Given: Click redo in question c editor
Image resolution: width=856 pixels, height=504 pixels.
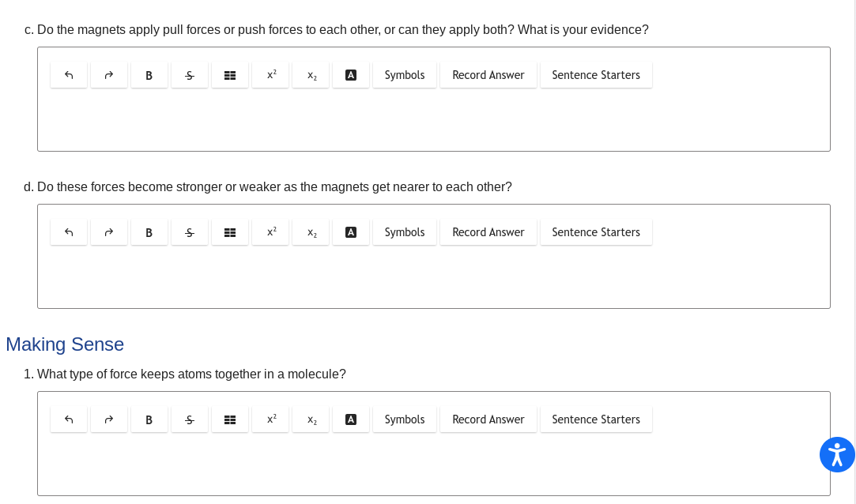Looking at the screenshot, I should [x=109, y=75].
